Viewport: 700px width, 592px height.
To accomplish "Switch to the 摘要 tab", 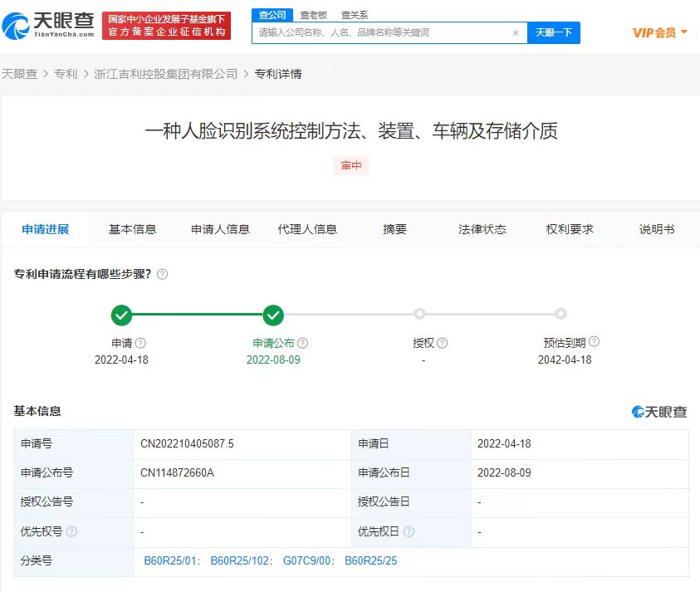I will (394, 229).
